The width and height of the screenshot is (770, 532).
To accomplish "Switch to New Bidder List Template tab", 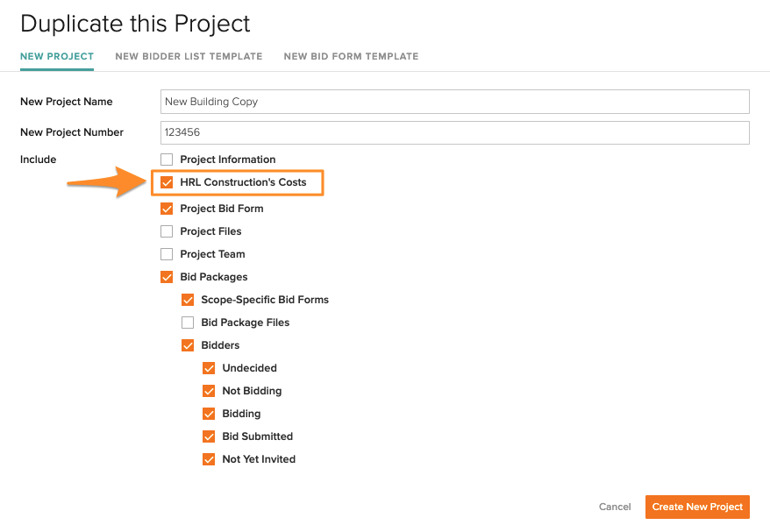I will point(189,56).
